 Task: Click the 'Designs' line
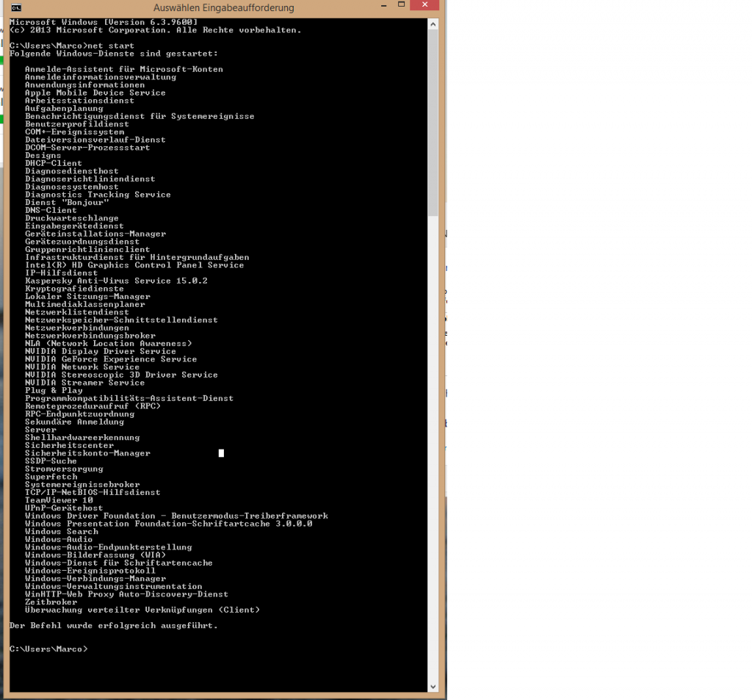43,156
